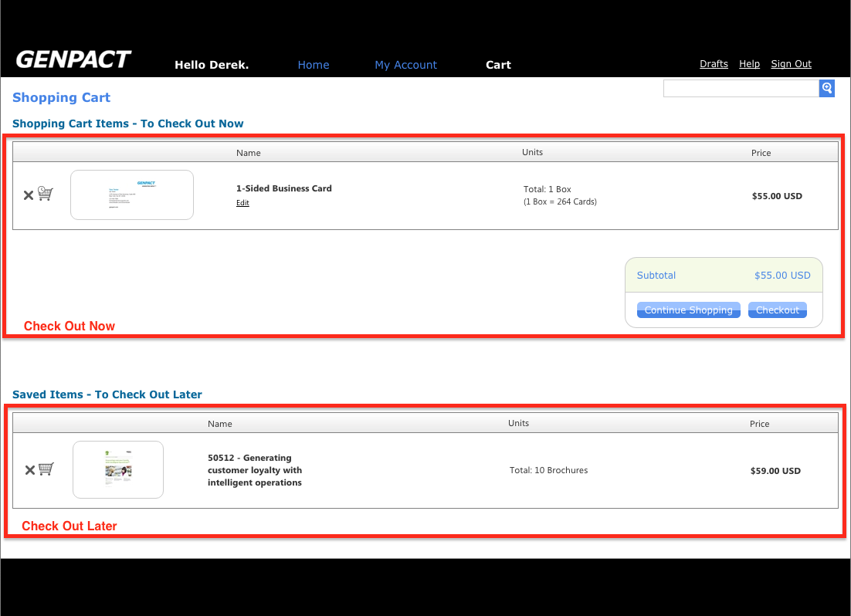Open the brochure preview thumbnail
Viewport: 851px width, 616px height.
pos(118,469)
